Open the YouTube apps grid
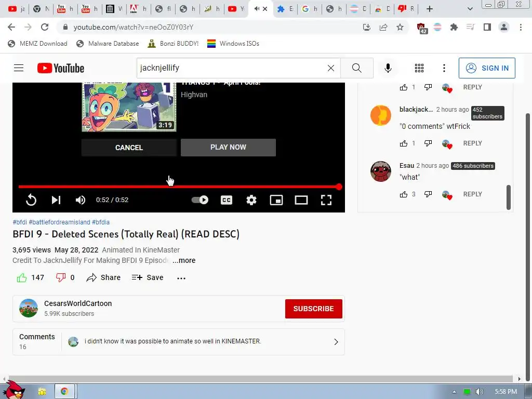The height and width of the screenshot is (399, 532). click(419, 68)
